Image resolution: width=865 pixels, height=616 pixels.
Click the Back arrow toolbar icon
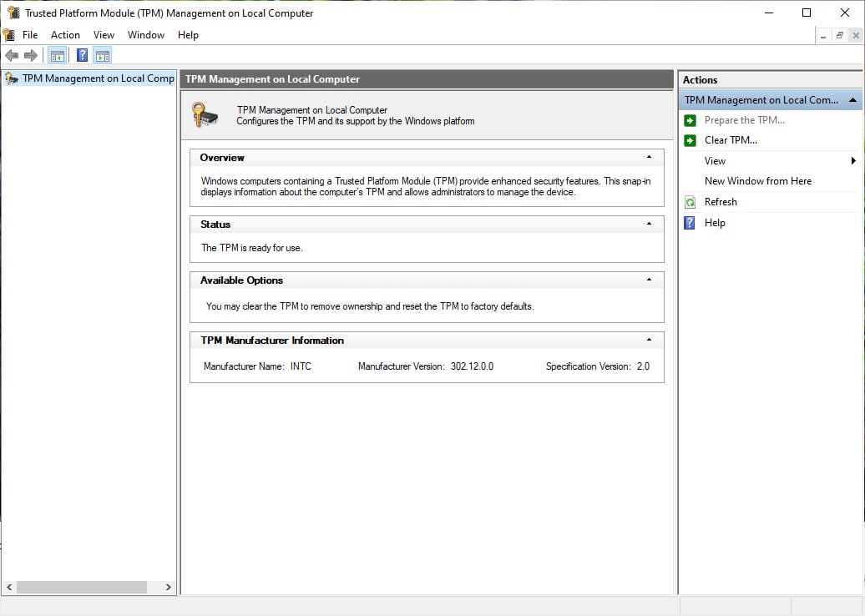pos(12,55)
